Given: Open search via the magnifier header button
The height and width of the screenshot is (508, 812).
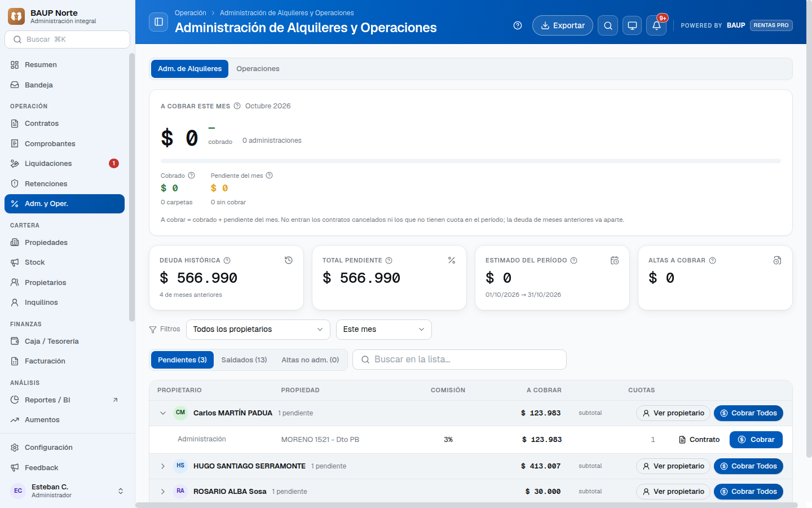Looking at the screenshot, I should point(608,25).
